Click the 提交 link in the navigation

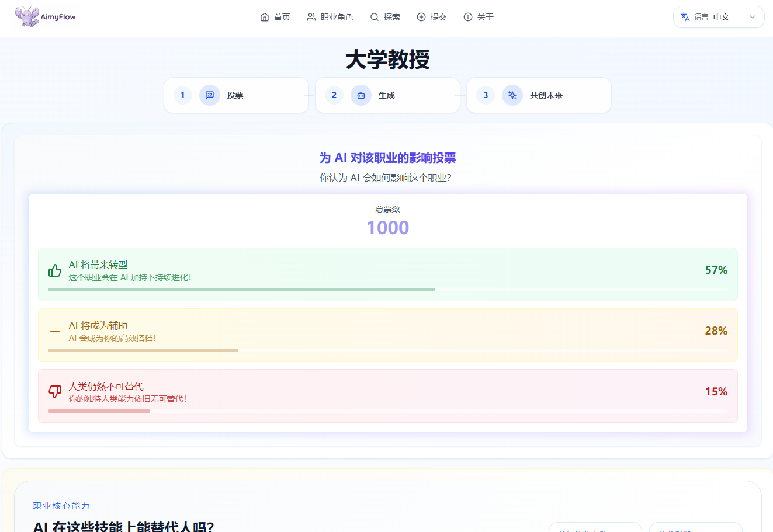click(432, 17)
